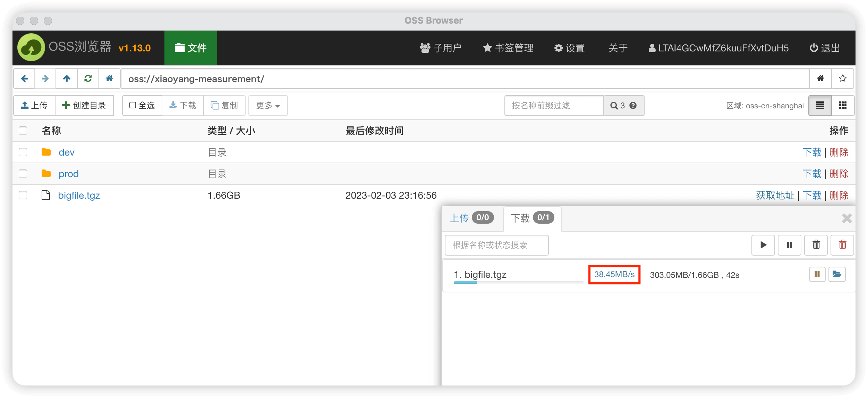Open bigfile.tgz file link
This screenshot has height=398, width=868.
(79, 196)
